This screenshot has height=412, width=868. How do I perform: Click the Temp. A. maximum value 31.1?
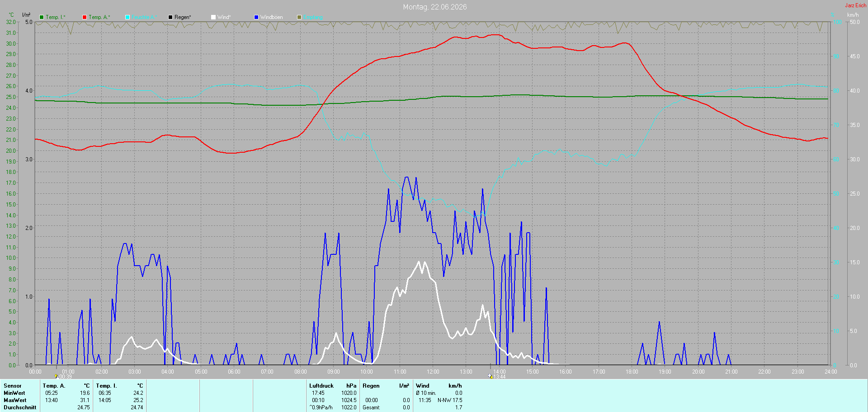(x=85, y=400)
